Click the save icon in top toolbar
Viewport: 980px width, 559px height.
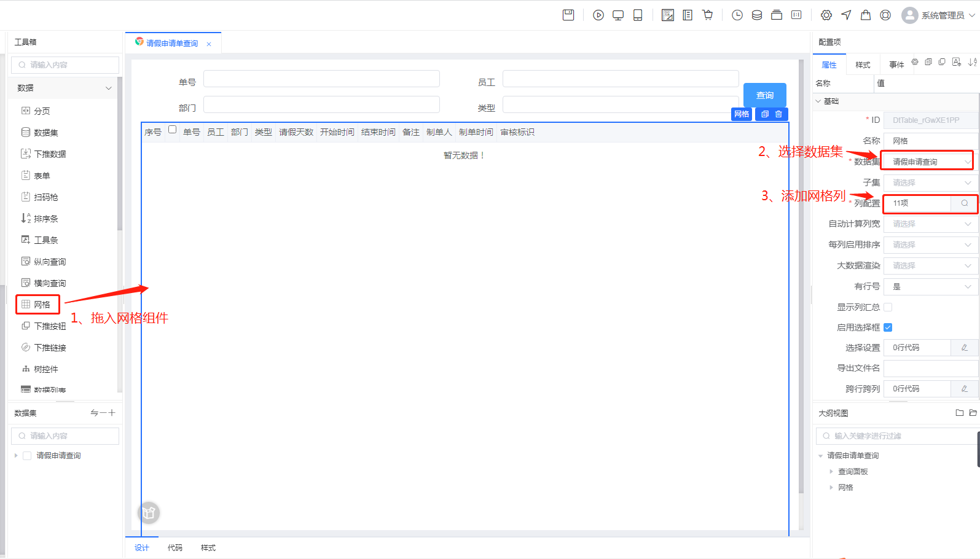tap(568, 15)
